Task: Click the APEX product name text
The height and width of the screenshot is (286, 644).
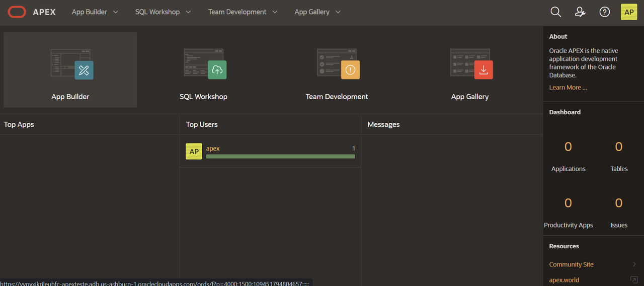Action: coord(44,12)
